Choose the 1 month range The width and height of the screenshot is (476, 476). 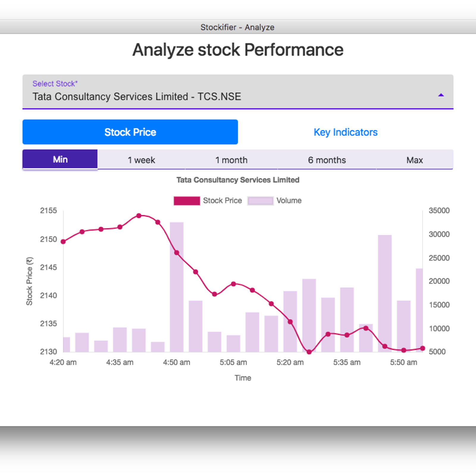pos(231,160)
